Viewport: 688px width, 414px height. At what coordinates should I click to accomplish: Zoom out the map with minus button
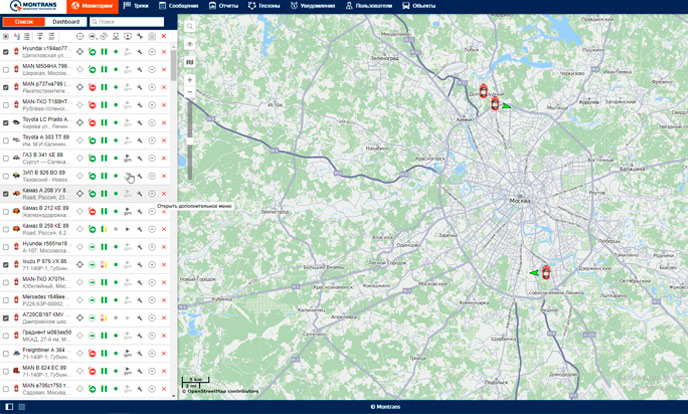[x=190, y=92]
